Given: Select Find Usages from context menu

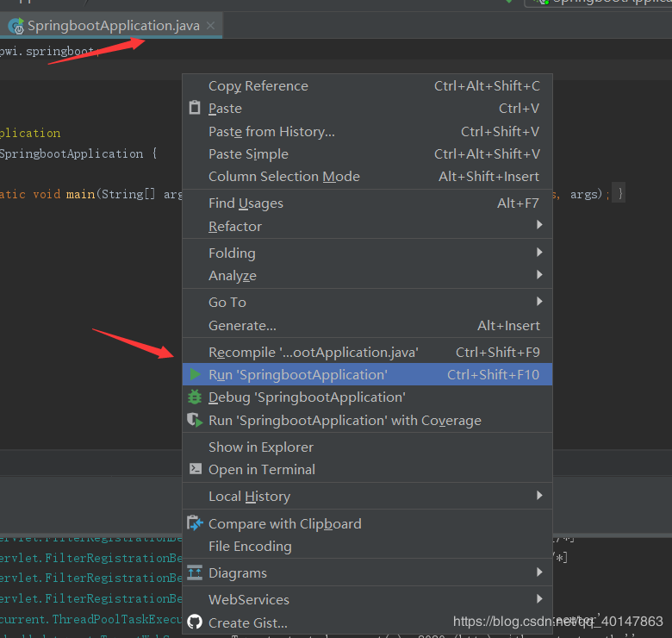Looking at the screenshot, I should [x=246, y=203].
